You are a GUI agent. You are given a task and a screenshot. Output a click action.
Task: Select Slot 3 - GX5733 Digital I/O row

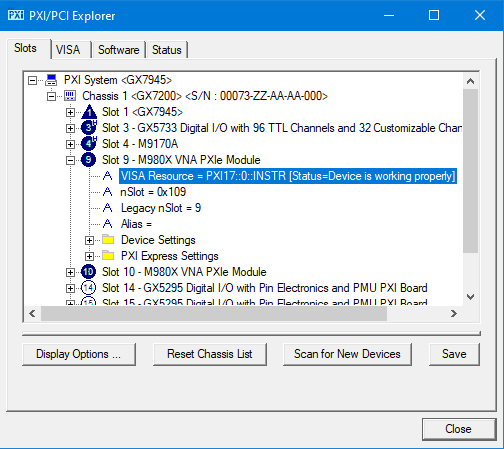(x=281, y=128)
